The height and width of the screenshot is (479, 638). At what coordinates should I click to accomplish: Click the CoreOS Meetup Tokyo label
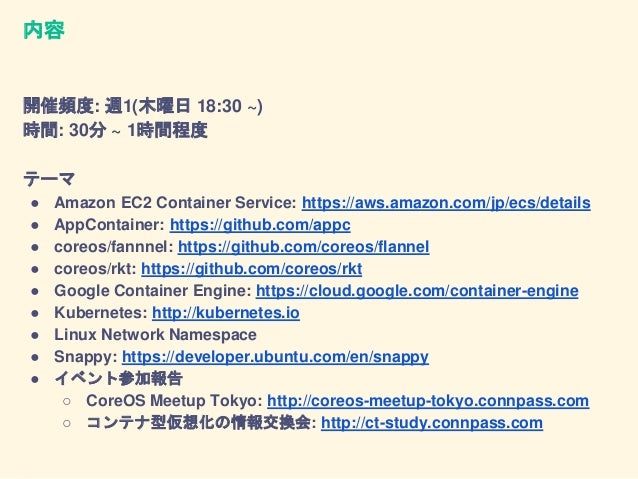[x=174, y=401]
